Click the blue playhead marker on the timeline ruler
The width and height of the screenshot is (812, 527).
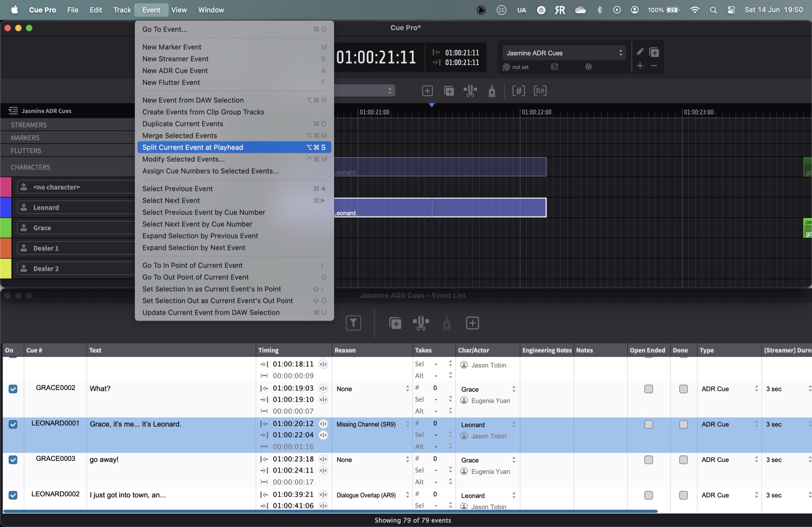click(432, 105)
